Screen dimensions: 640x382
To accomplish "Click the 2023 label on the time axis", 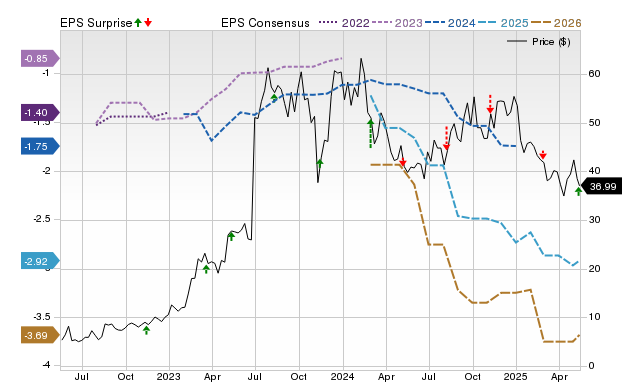I will click(169, 376).
